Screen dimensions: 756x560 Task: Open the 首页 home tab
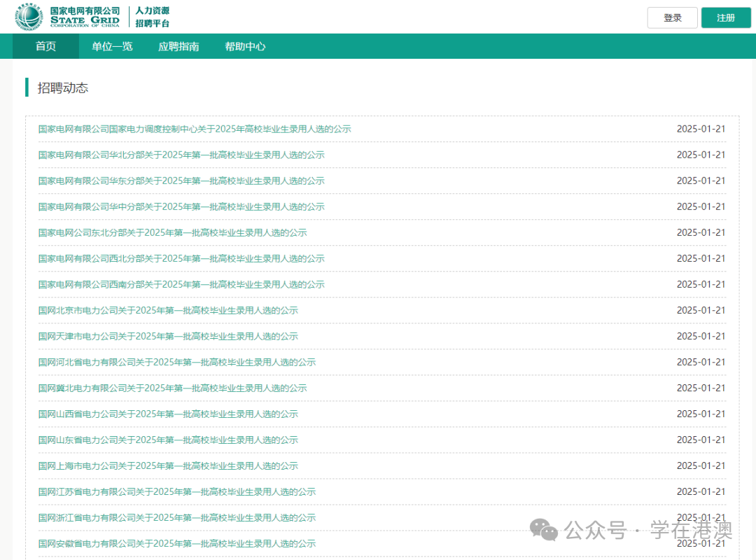45,47
